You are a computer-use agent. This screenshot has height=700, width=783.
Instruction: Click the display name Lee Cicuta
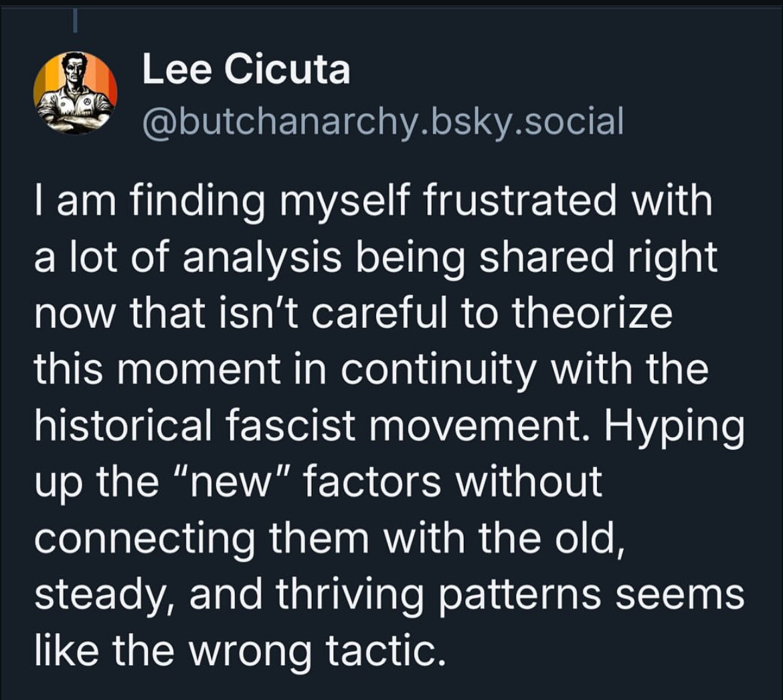tap(246, 69)
